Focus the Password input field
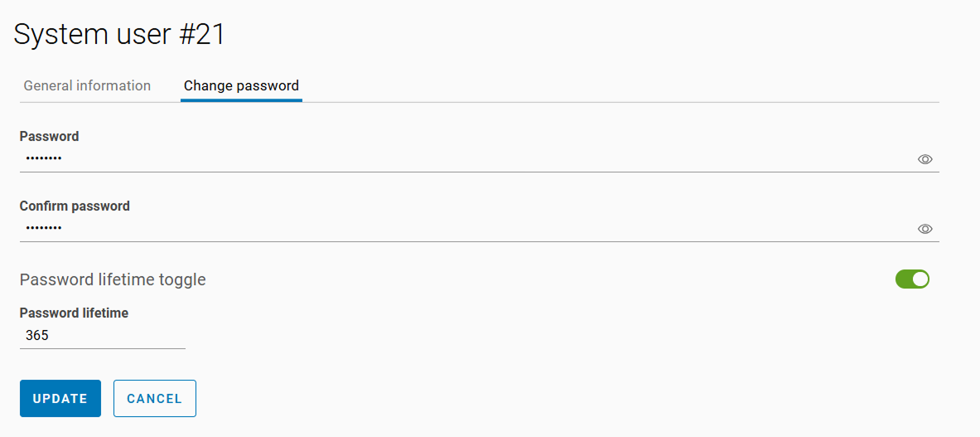This screenshot has width=980, height=437. [x=464, y=158]
